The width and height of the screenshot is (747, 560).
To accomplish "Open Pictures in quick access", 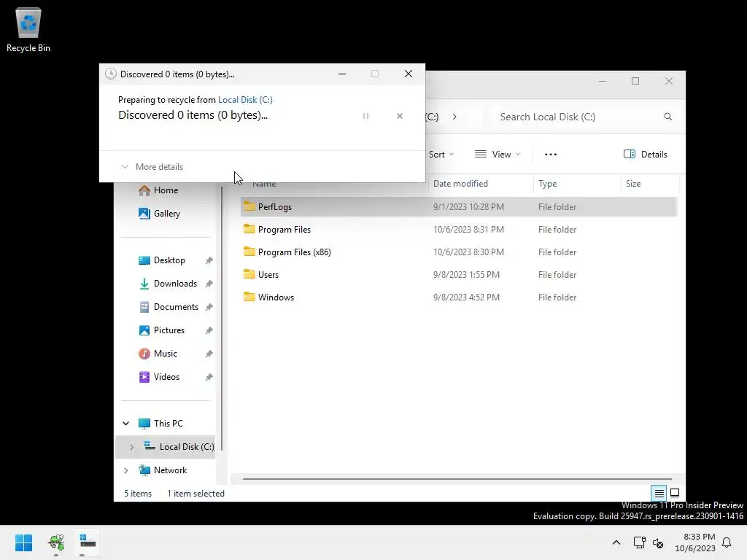I will tap(169, 330).
